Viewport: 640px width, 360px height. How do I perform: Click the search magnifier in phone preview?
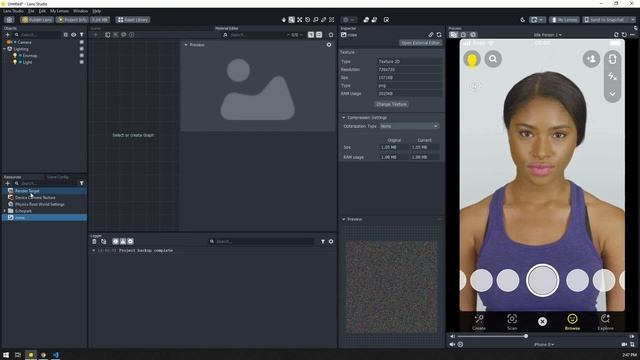pyautogui.click(x=493, y=59)
